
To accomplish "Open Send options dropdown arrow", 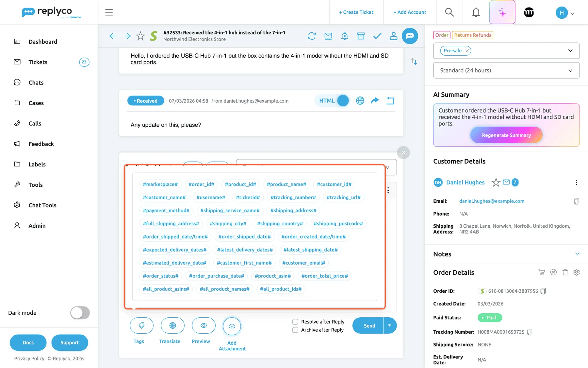I will 390,325.
